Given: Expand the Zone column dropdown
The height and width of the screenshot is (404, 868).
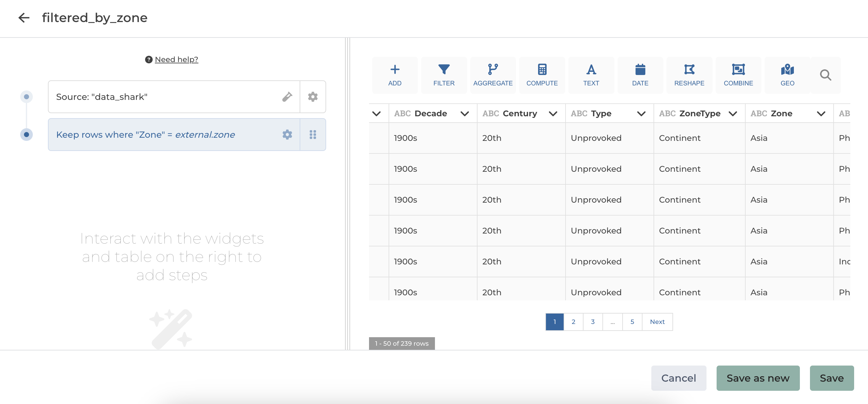Looking at the screenshot, I should click(x=821, y=114).
